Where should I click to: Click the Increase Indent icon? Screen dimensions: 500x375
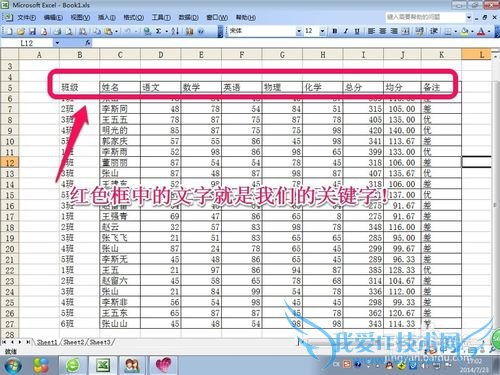434,31
